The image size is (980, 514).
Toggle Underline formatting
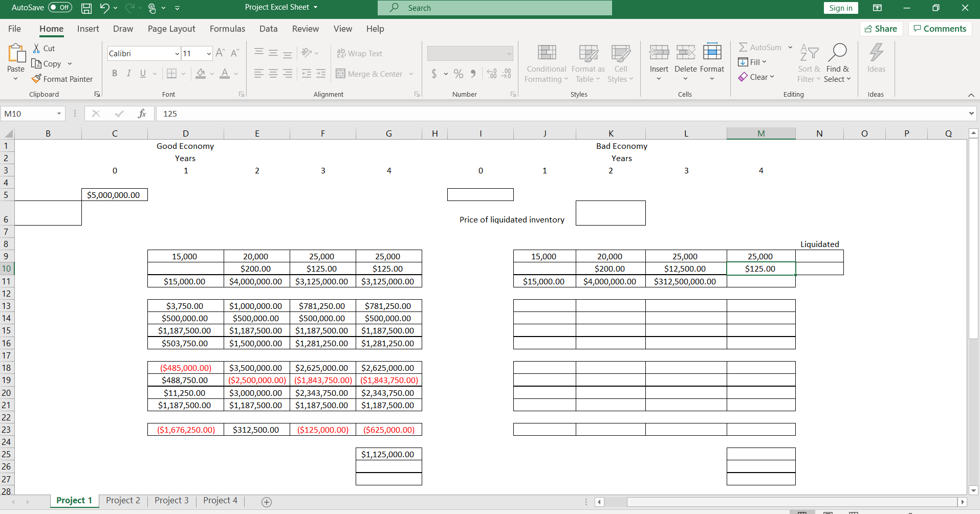(x=143, y=74)
